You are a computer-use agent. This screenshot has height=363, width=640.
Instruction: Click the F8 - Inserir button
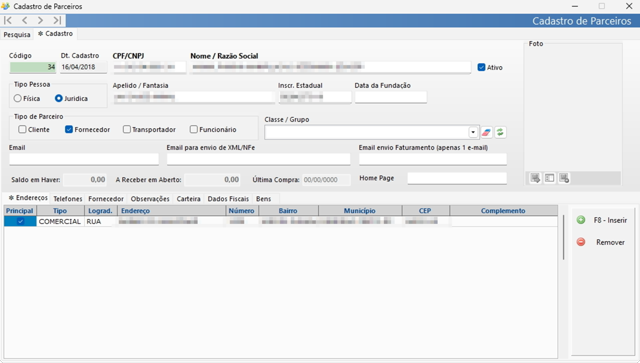click(x=602, y=220)
